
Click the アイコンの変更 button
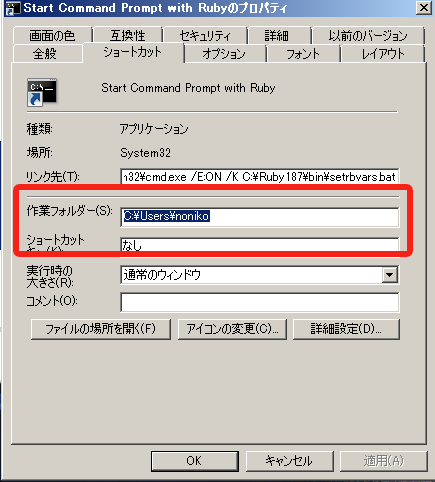(232, 329)
